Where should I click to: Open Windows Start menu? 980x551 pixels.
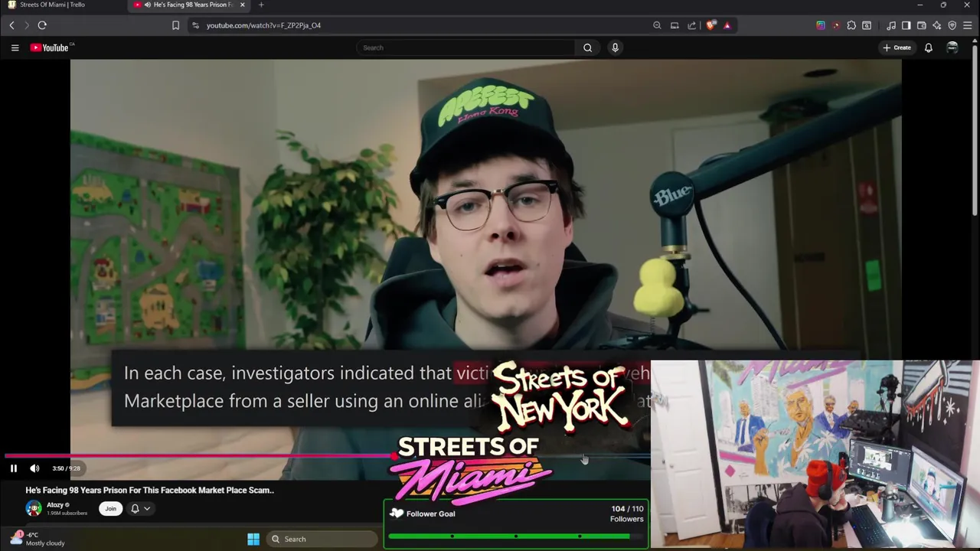tap(253, 539)
